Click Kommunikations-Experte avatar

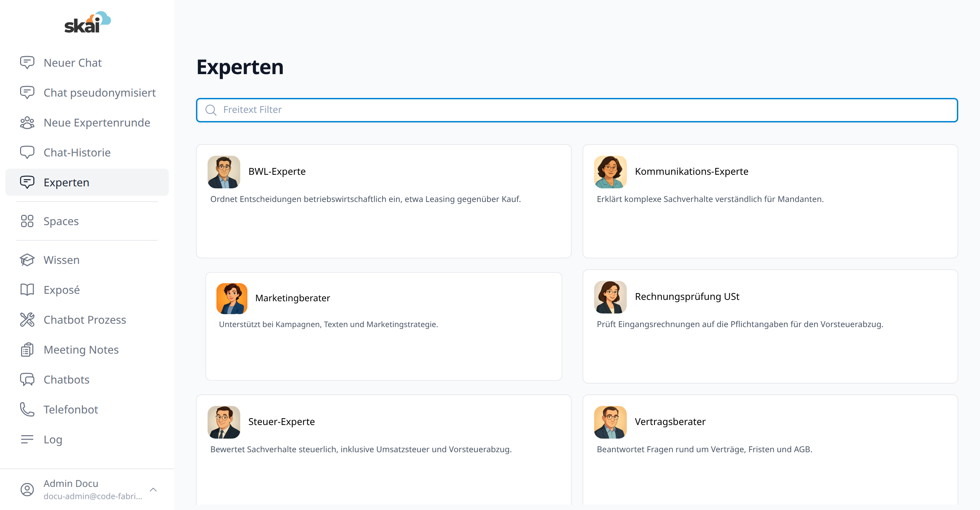click(x=610, y=172)
